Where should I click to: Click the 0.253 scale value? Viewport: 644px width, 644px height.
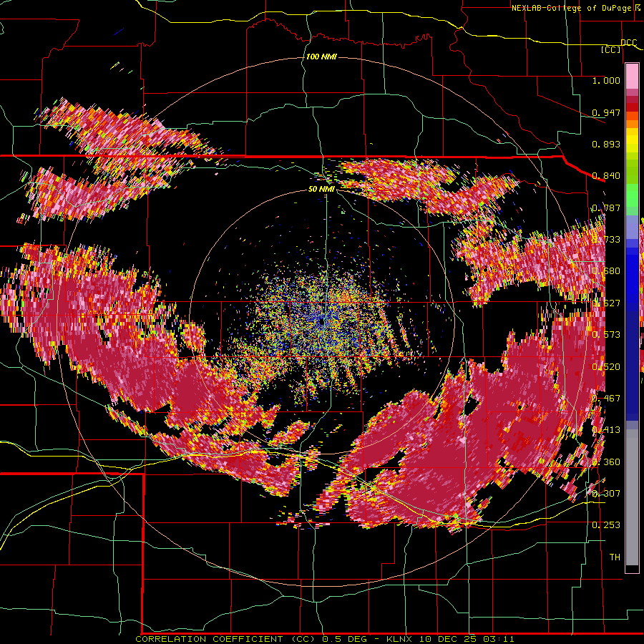pos(606,525)
